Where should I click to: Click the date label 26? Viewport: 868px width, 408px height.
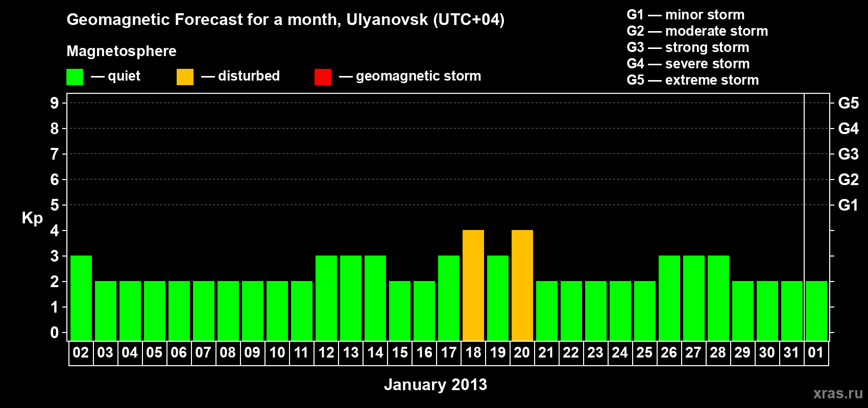tap(669, 353)
